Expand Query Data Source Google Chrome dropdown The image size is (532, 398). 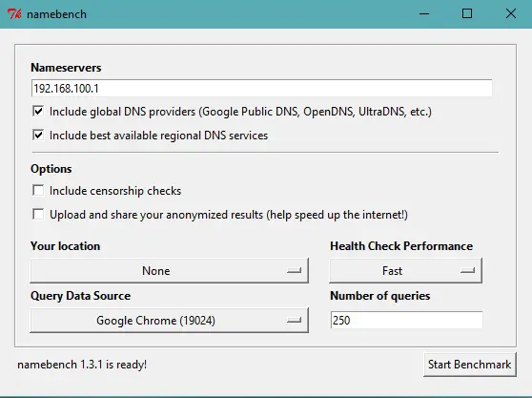pyautogui.click(x=170, y=321)
